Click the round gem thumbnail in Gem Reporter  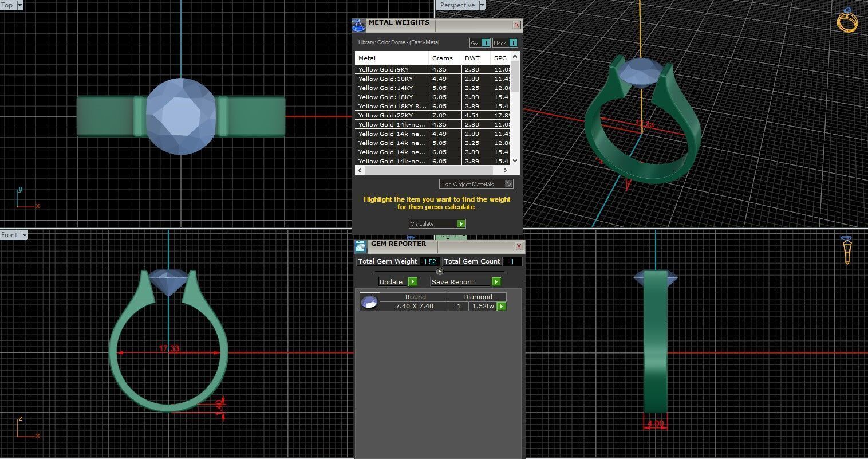tap(369, 301)
